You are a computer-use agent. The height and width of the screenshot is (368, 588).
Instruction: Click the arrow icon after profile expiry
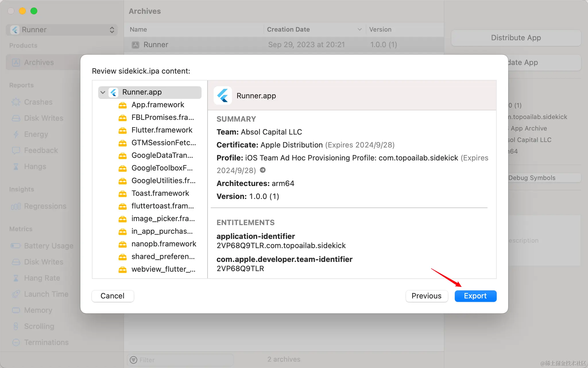pyautogui.click(x=263, y=170)
